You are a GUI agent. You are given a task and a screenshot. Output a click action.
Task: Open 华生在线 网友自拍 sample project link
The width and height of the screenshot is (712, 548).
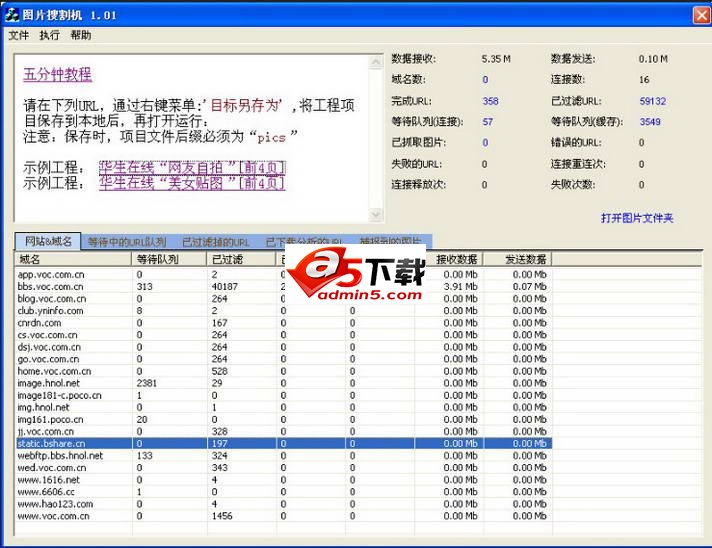(192, 168)
